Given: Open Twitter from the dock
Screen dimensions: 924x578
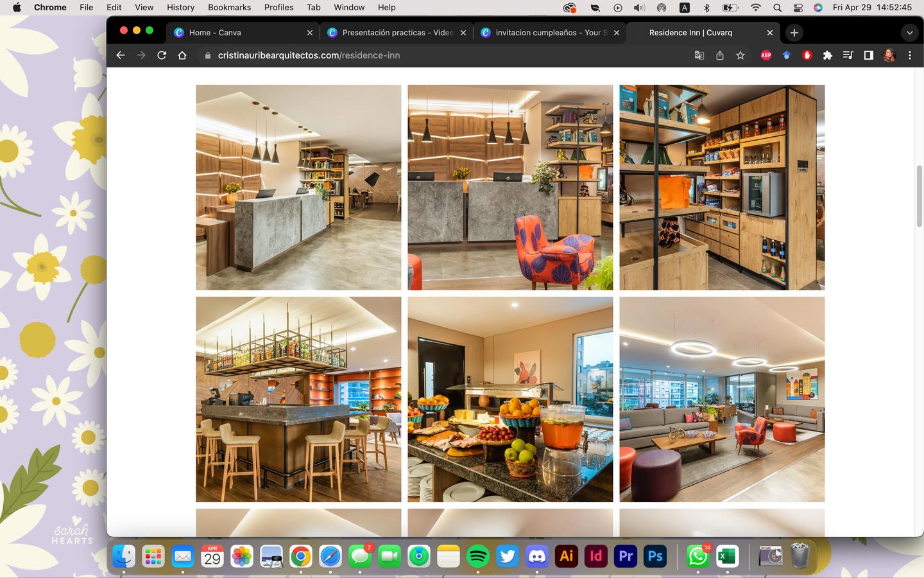Looking at the screenshot, I should pyautogui.click(x=508, y=556).
